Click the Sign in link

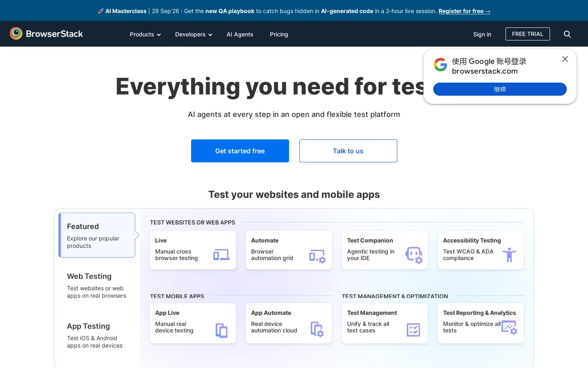(482, 34)
